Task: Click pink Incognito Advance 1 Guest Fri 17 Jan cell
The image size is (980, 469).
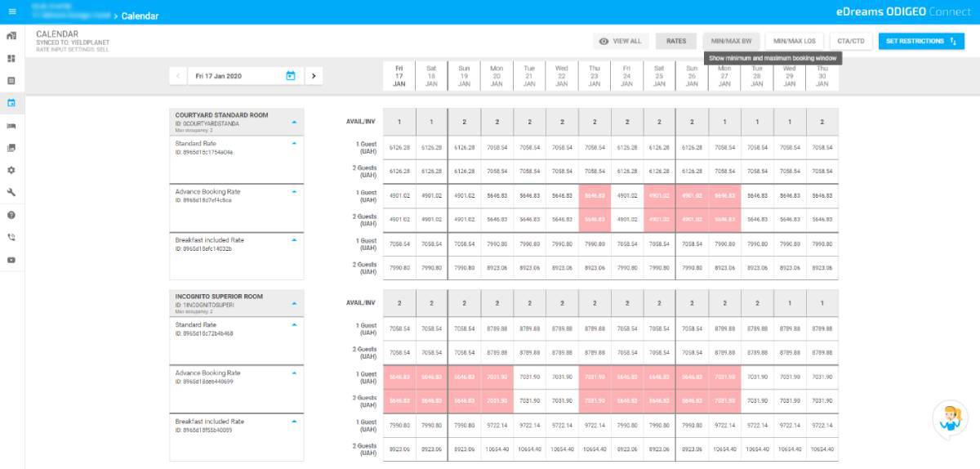Action: pyautogui.click(x=399, y=377)
